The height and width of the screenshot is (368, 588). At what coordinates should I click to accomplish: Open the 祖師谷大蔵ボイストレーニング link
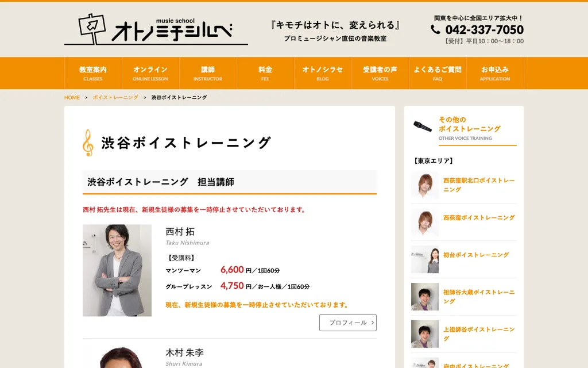(x=479, y=296)
